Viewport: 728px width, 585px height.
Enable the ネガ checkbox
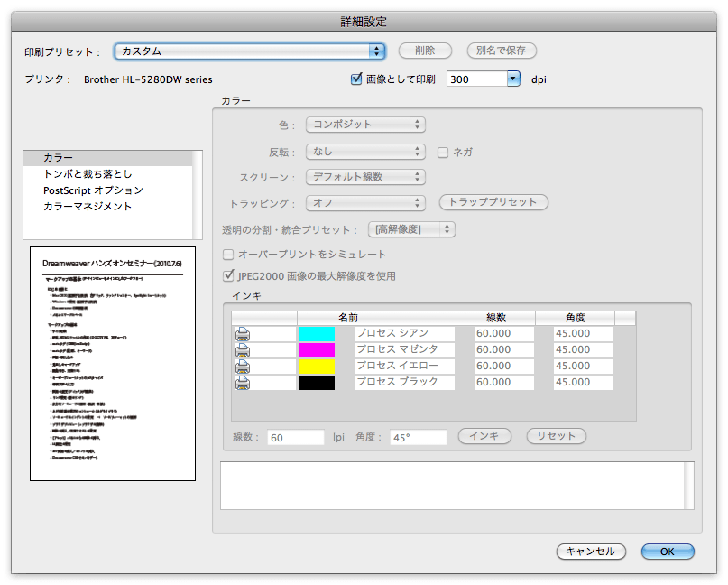tap(443, 153)
